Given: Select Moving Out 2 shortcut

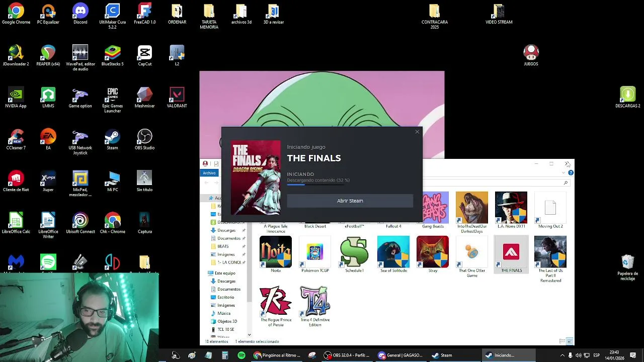Looking at the screenshot, I should (x=550, y=210).
